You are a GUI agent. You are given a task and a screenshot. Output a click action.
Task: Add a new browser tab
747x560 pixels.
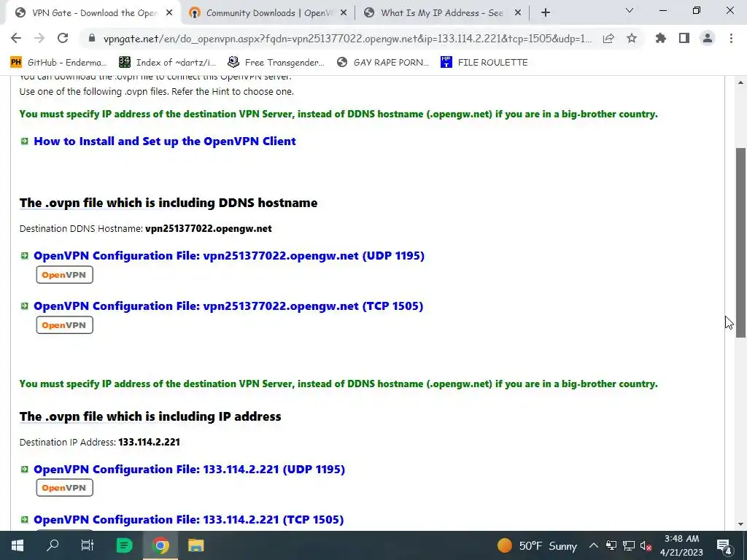pos(546,13)
